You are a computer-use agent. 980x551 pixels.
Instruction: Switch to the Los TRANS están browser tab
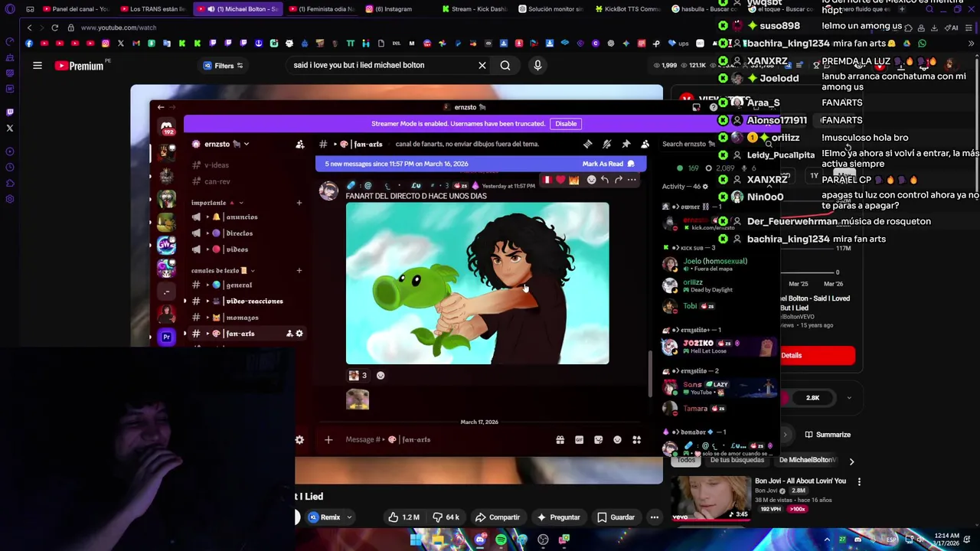[x=152, y=9]
